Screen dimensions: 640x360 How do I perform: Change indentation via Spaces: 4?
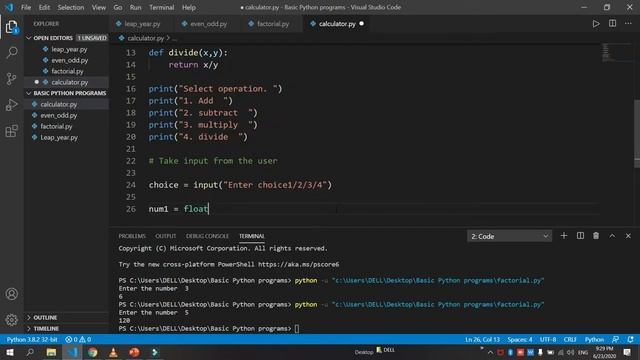(x=520, y=340)
